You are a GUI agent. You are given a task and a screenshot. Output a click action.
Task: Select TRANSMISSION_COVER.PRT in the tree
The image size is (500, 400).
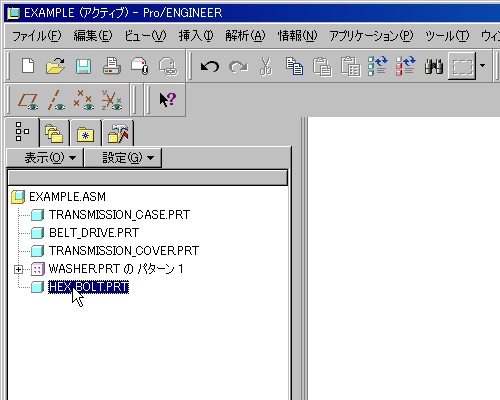coord(124,251)
